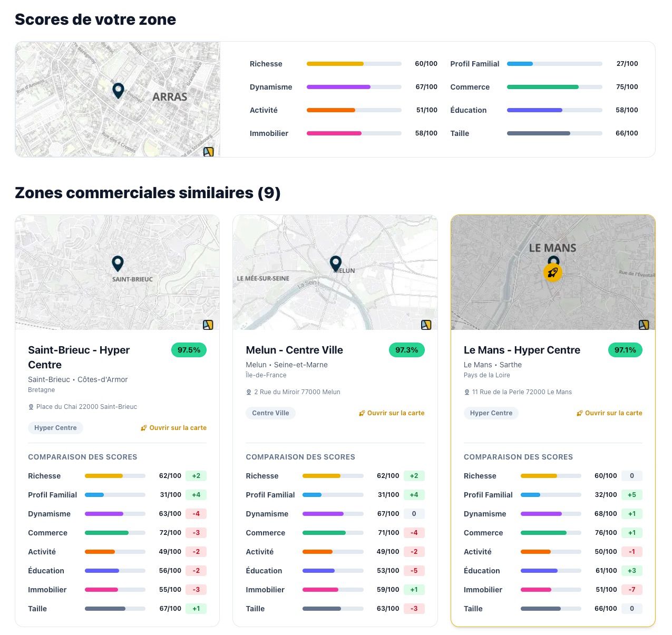Click the map pin on the Arras map
Screen dimensions: 672x635
(x=118, y=90)
